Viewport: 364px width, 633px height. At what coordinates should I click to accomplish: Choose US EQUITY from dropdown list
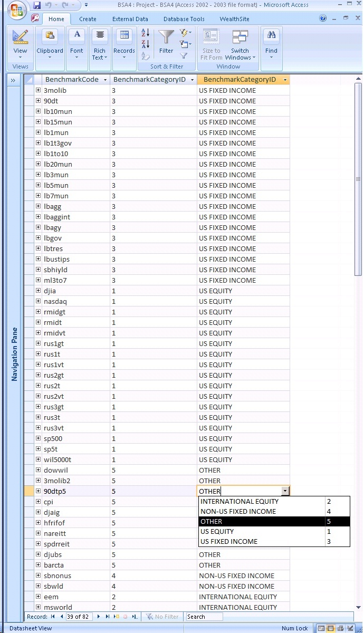(x=274, y=532)
